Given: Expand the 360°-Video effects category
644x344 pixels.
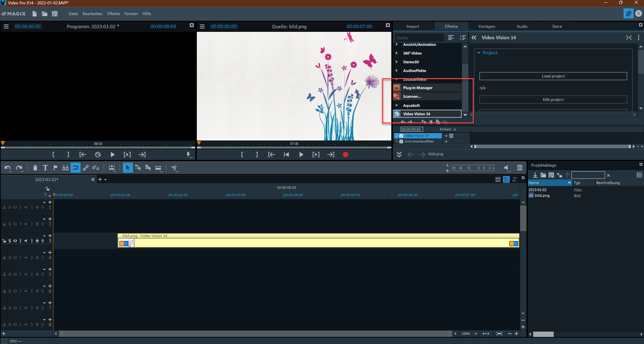Looking at the screenshot, I should click(397, 53).
